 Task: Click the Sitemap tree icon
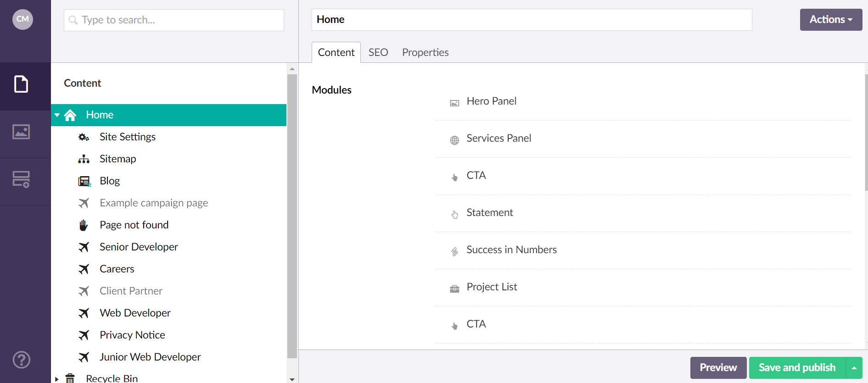point(84,159)
